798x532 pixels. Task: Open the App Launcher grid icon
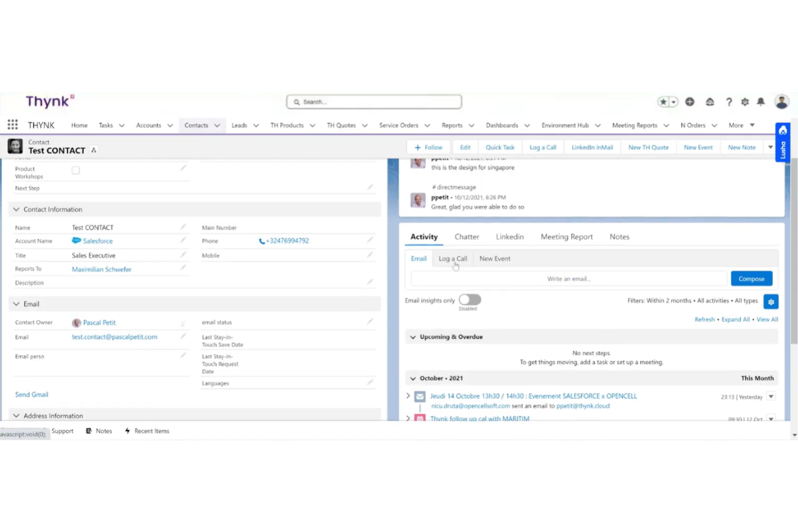(x=12, y=125)
